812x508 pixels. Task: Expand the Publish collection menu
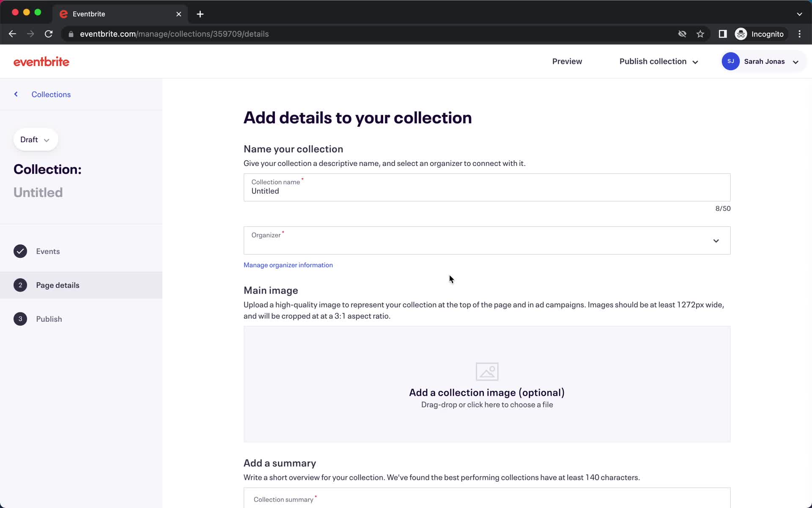[695, 61]
